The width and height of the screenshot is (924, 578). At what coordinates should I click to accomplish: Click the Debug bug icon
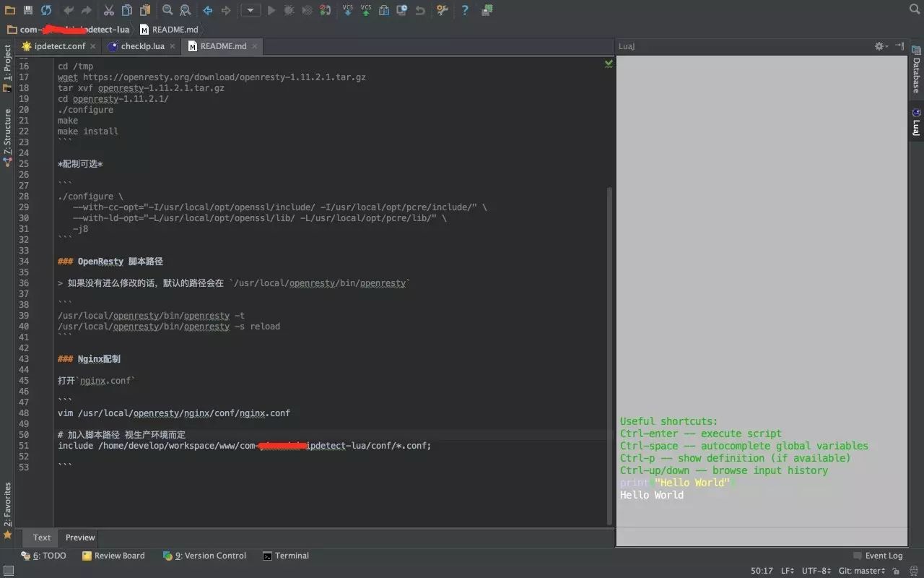pyautogui.click(x=289, y=10)
